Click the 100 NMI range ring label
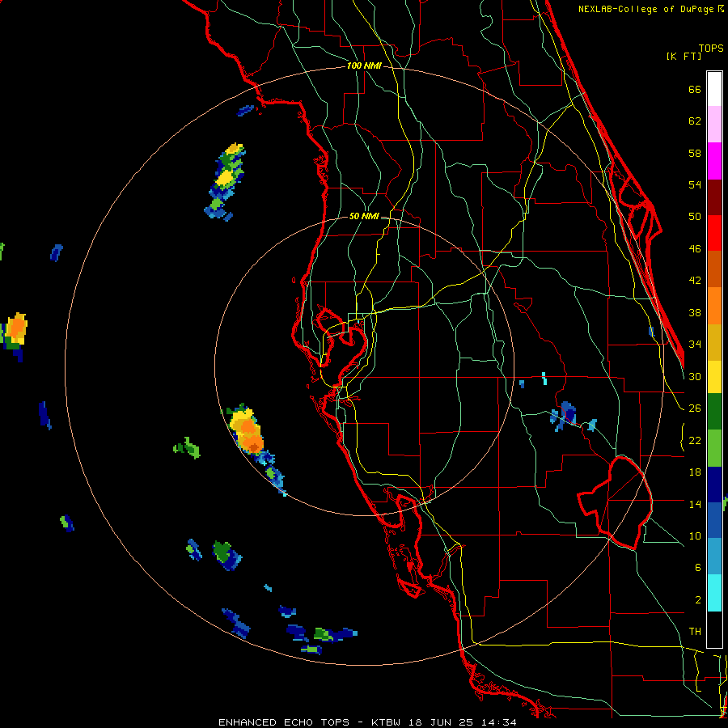The image size is (728, 728). (364, 66)
